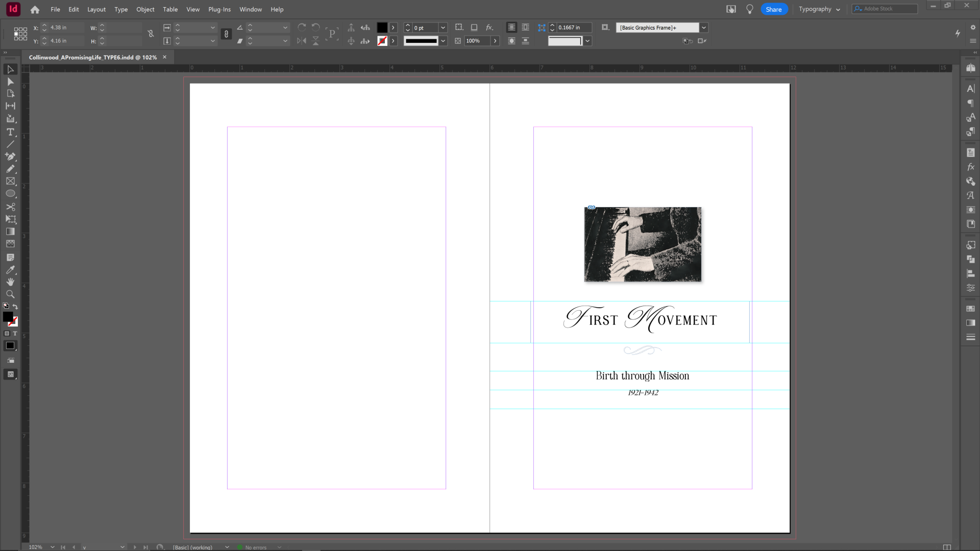
Task: Select the Scissors tool
Action: pyautogui.click(x=10, y=207)
